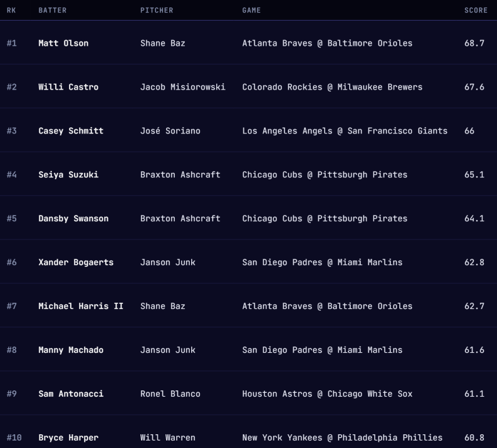The width and height of the screenshot is (497, 448).
Task: Click rank #3
Action: point(12,131)
